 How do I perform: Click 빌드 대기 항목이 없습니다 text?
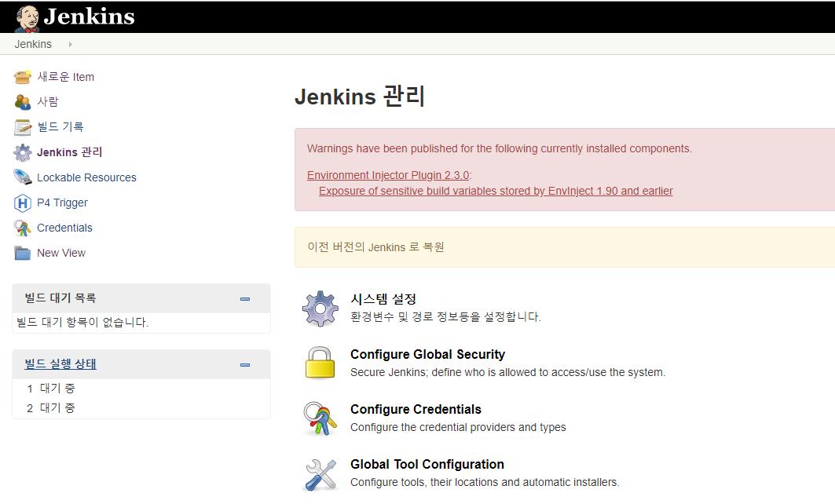click(82, 322)
